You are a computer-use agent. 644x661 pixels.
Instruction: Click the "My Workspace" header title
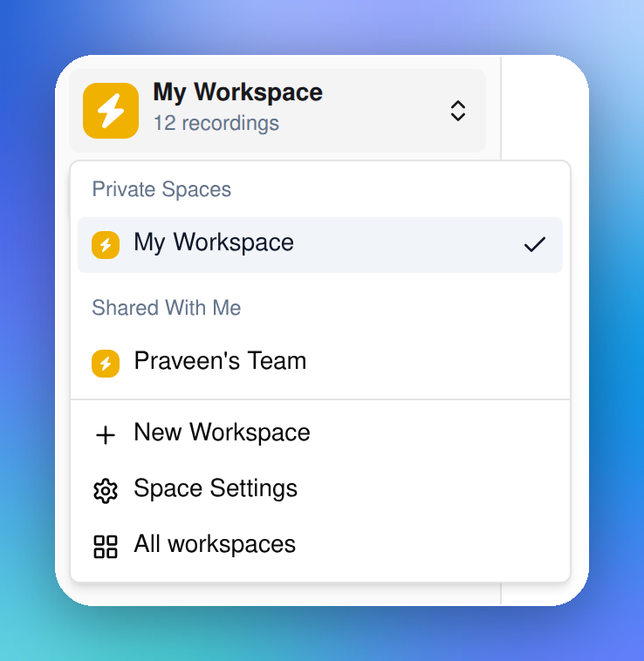(x=238, y=92)
